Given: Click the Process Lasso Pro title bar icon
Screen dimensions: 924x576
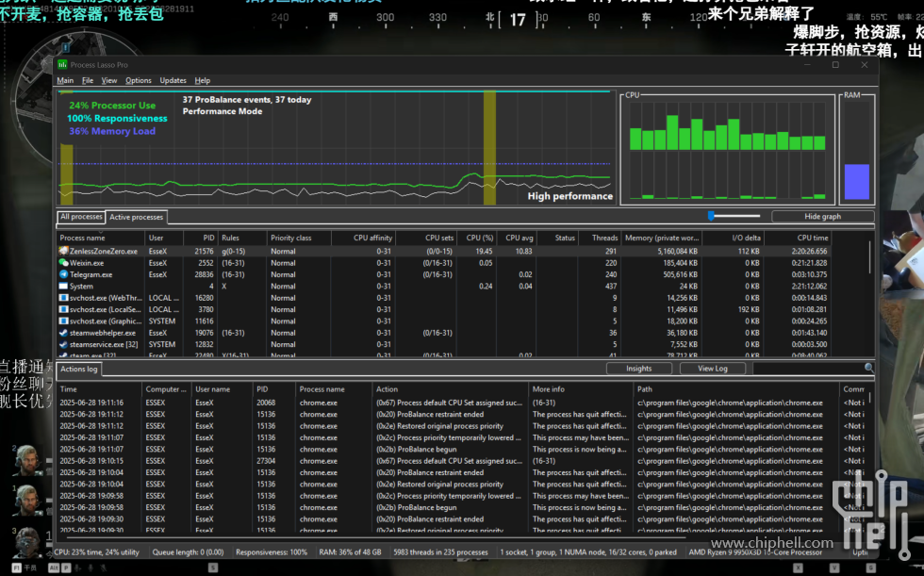Looking at the screenshot, I should (62, 65).
